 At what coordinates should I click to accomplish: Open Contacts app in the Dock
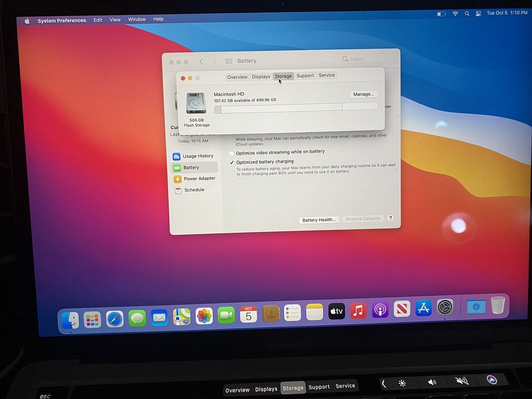pos(271,313)
